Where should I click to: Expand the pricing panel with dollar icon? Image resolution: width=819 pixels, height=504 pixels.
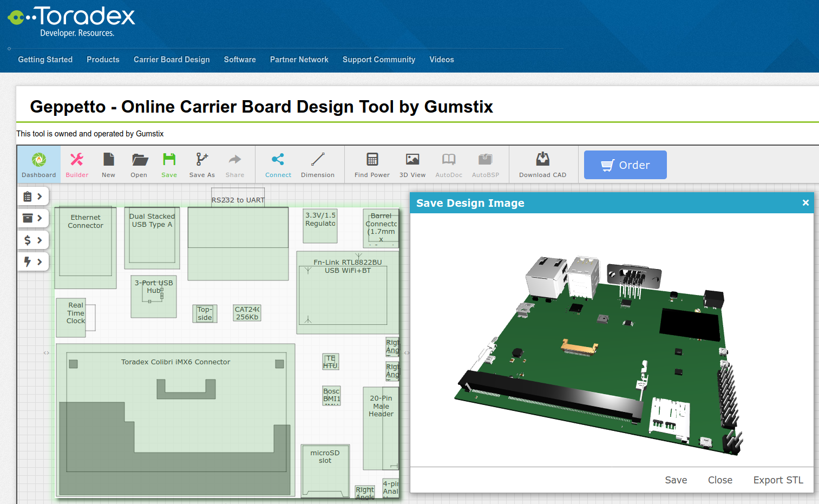click(32, 240)
